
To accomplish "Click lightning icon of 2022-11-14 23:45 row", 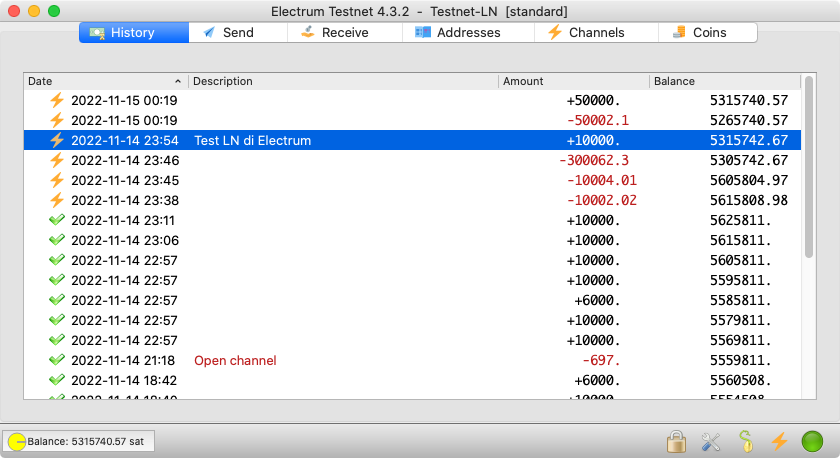I will point(57,180).
